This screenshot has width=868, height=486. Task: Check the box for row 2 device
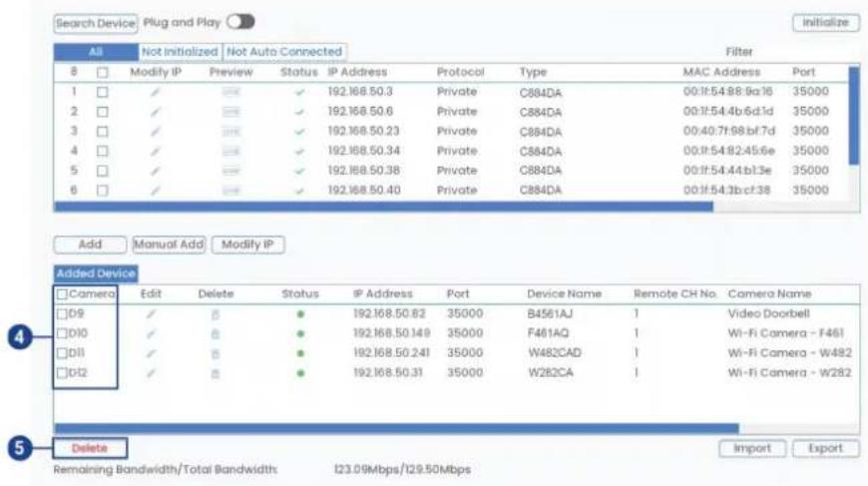(x=103, y=112)
